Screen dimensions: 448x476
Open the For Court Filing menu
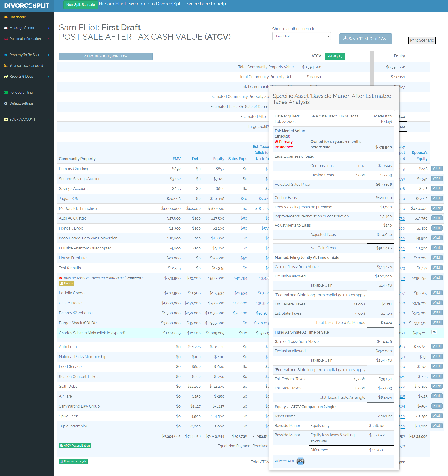click(x=21, y=93)
